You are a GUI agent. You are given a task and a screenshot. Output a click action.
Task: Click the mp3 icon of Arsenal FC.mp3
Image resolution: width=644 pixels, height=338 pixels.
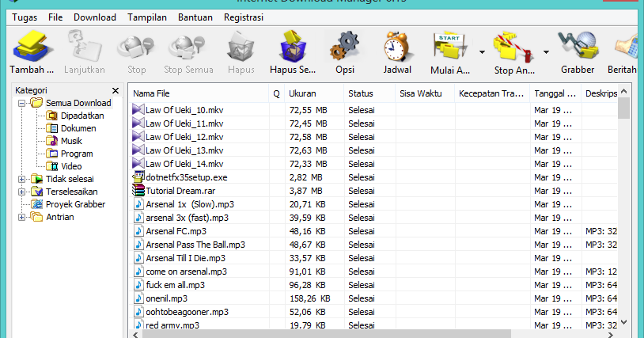tap(138, 231)
